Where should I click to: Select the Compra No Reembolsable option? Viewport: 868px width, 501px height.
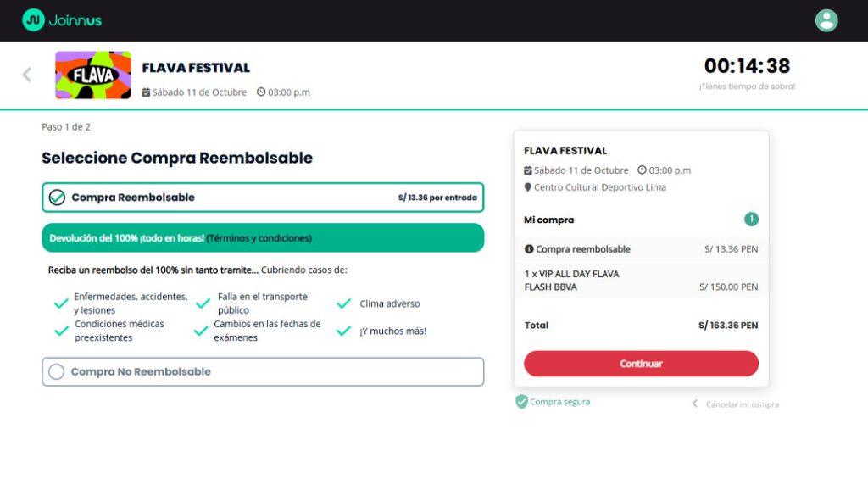[263, 371]
